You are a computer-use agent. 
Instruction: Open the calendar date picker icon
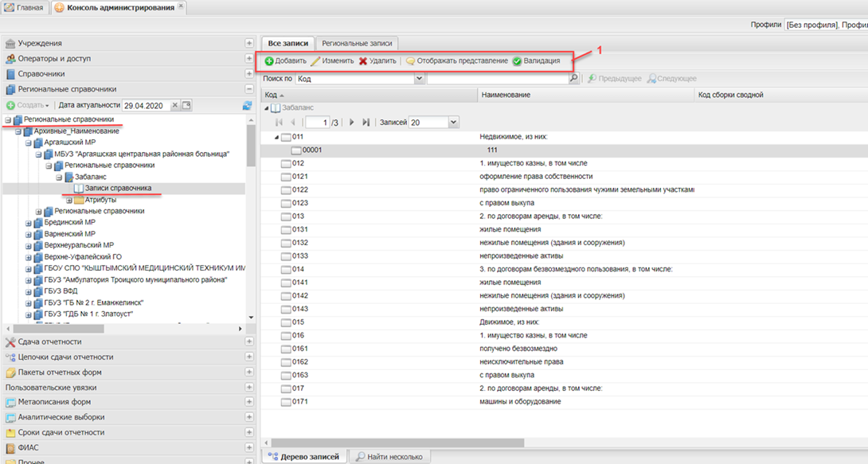(x=186, y=106)
